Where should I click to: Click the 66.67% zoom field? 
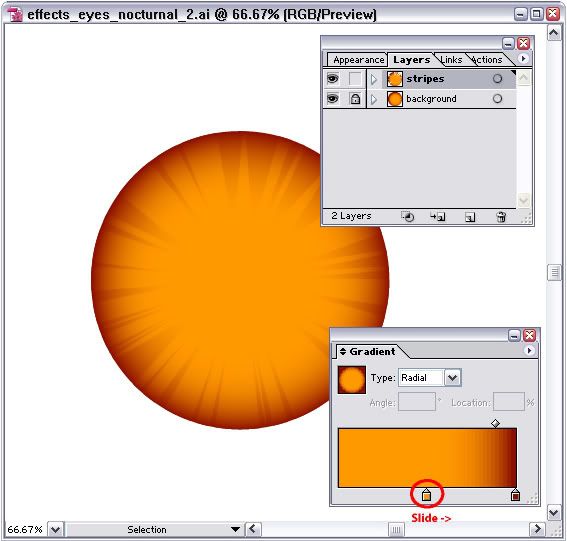[25, 530]
